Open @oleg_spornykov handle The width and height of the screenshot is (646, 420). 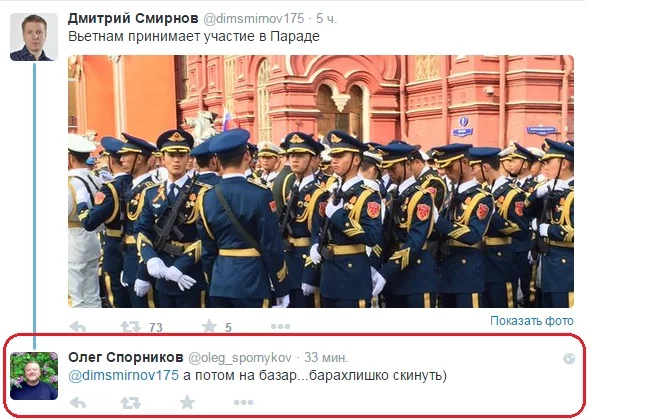[x=240, y=358]
